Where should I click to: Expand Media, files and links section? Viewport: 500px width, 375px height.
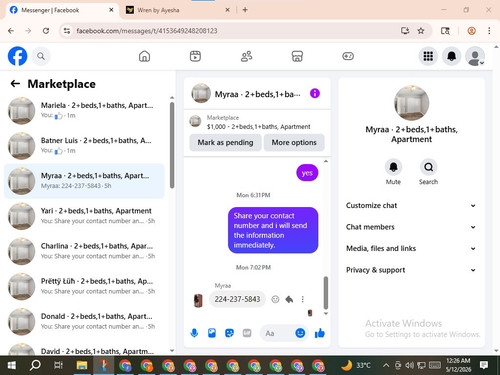coord(411,248)
